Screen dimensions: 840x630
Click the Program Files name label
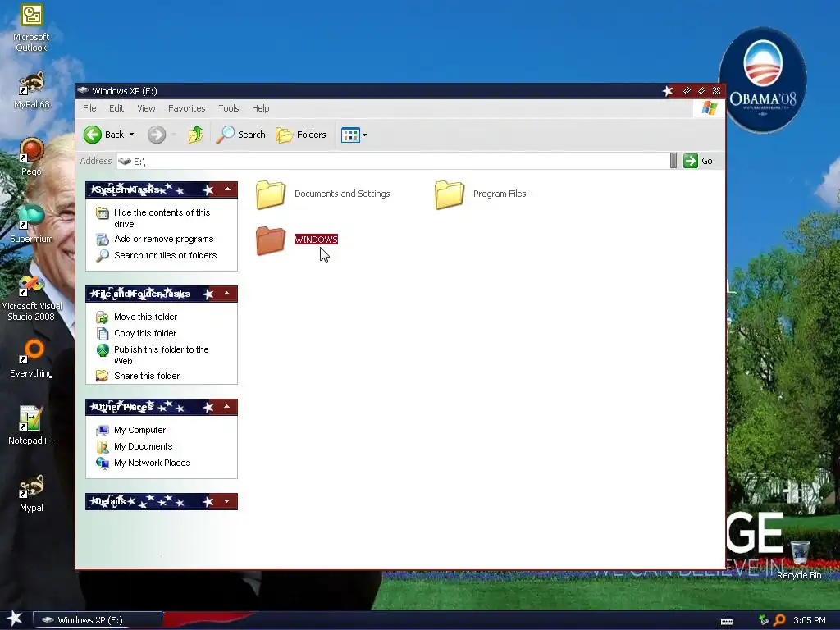click(500, 194)
